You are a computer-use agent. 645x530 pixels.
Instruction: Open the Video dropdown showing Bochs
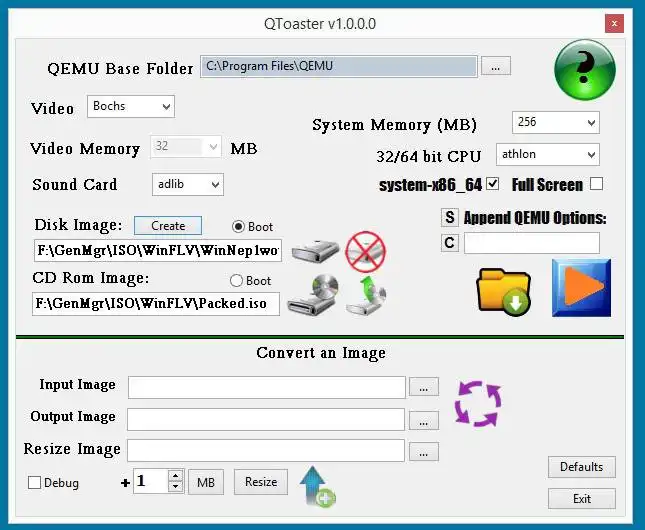point(131,106)
